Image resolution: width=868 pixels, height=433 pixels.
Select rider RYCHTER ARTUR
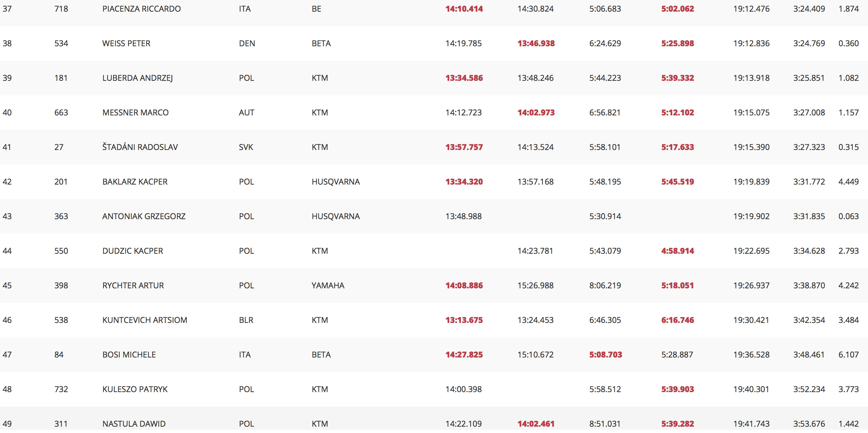(133, 286)
